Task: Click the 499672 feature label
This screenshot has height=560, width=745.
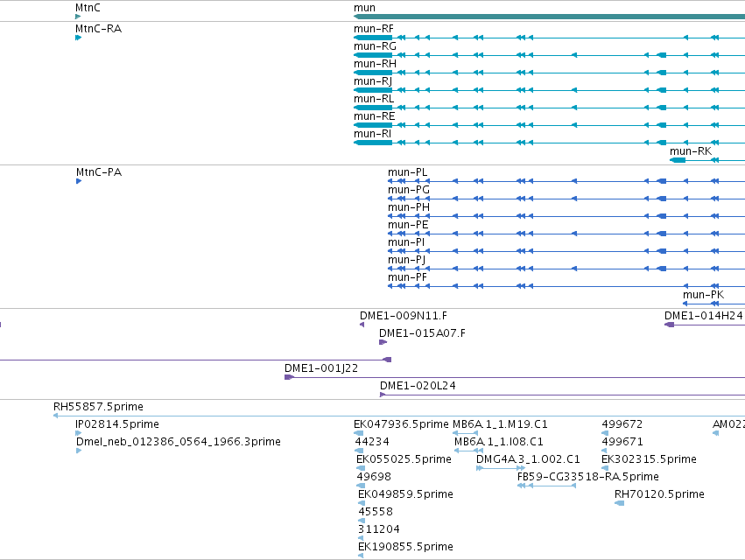Action: 622,424
